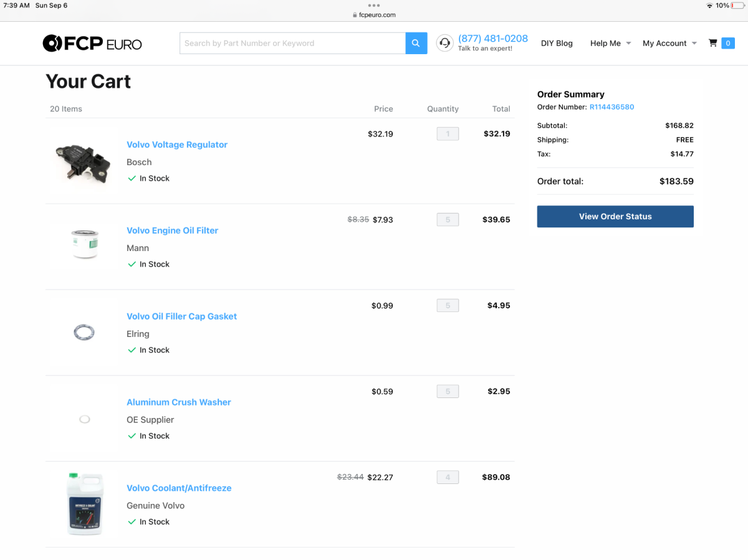
Task: Click the Crush Washer quantity box
Action: click(x=448, y=391)
